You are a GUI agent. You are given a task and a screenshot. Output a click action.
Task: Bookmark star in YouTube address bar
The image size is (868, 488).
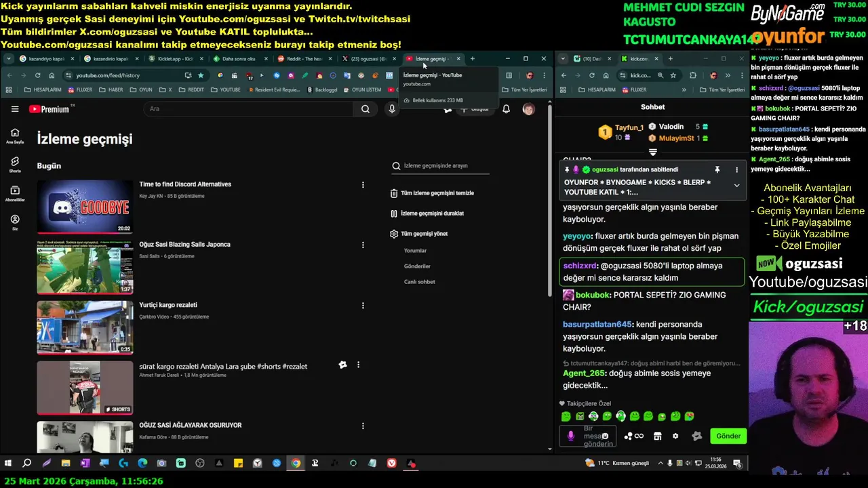(x=201, y=75)
